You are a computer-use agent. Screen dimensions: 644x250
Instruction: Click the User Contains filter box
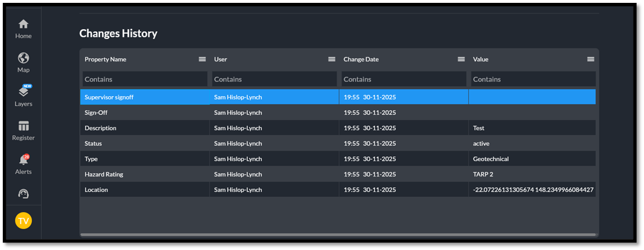(274, 79)
